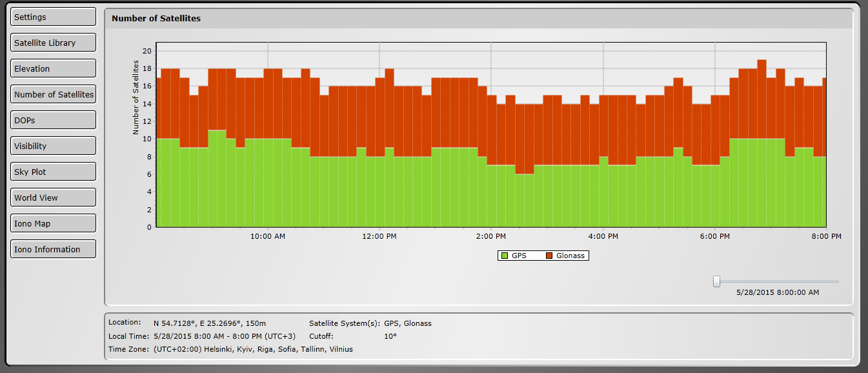Select the Number of Satellites view
Image resolution: width=868 pixels, height=373 pixels.
(x=54, y=94)
